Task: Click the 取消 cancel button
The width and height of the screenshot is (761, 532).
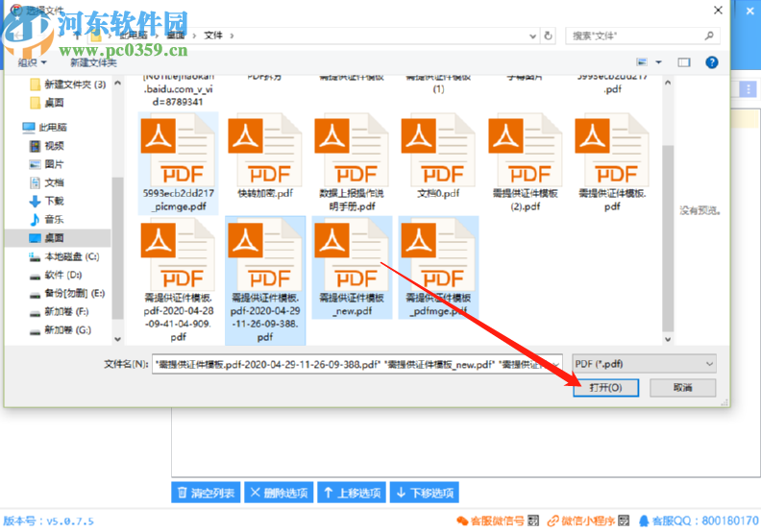Action: pyautogui.click(x=682, y=388)
